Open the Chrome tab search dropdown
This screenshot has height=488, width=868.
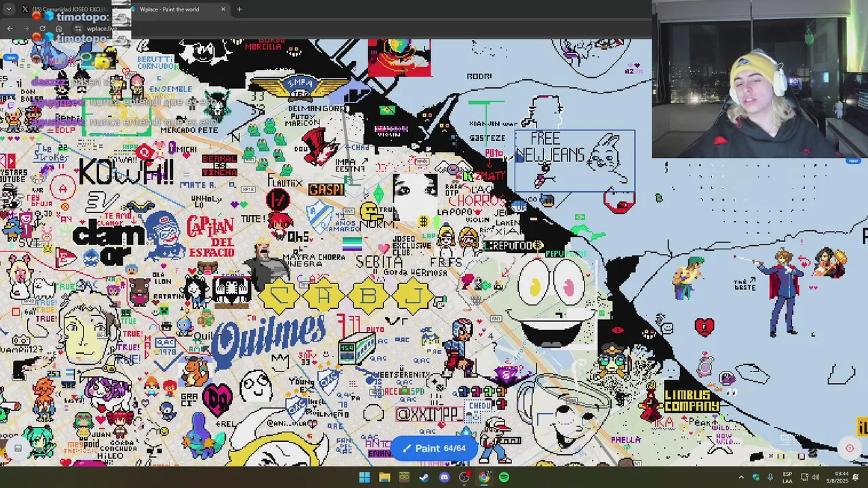point(9,9)
